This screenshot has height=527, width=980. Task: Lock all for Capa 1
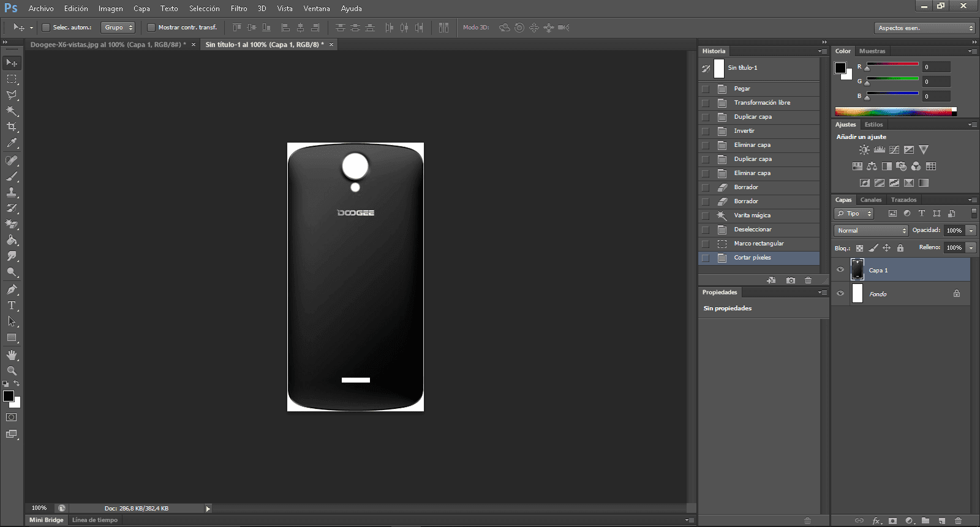pyautogui.click(x=900, y=248)
